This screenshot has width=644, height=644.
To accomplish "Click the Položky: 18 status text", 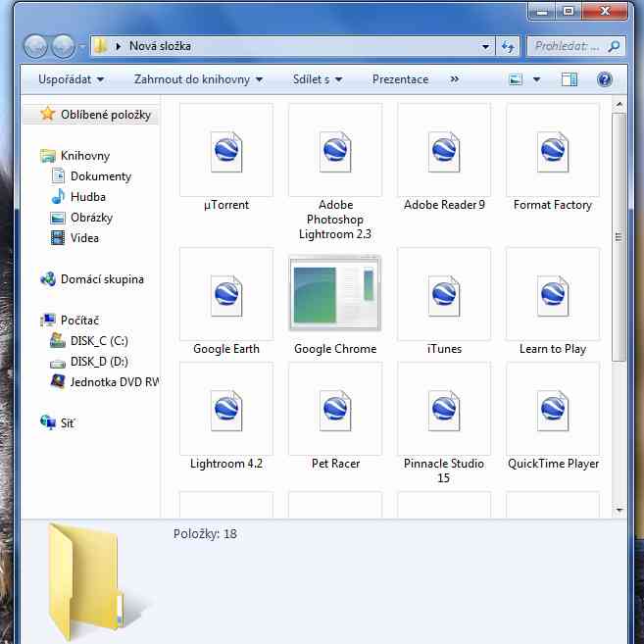I will point(205,534).
